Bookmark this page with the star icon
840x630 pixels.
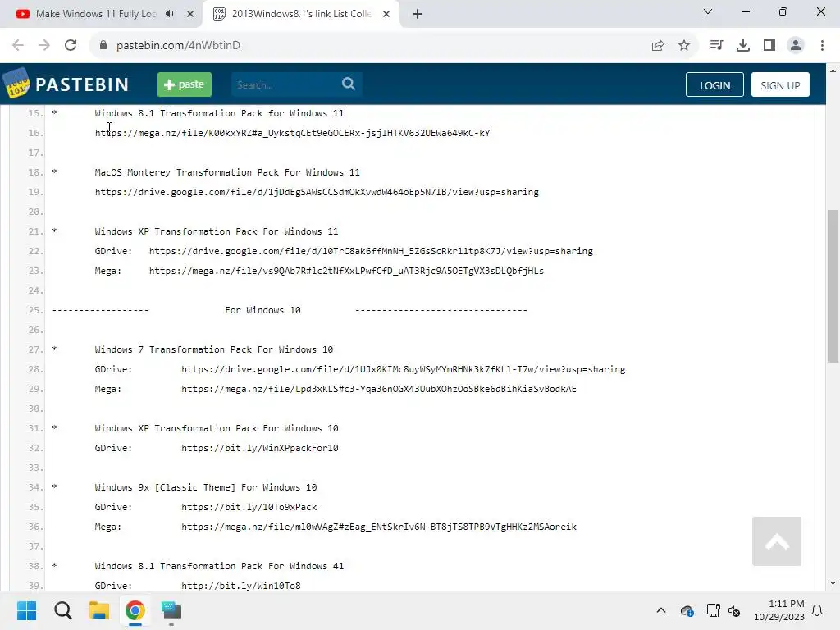tap(684, 46)
